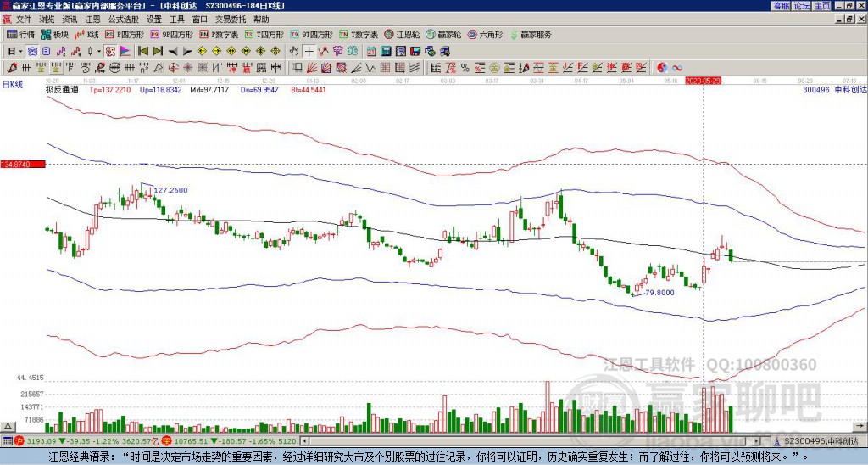Expand the candlestick style dropdown arrow
Screen dimensions: 868x465
[x=99, y=52]
